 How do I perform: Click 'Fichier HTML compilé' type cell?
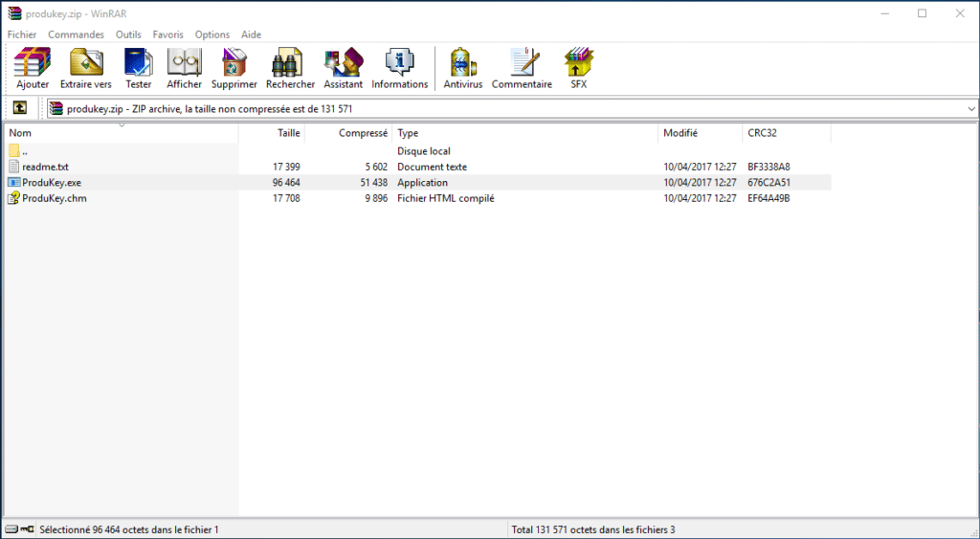(x=446, y=198)
